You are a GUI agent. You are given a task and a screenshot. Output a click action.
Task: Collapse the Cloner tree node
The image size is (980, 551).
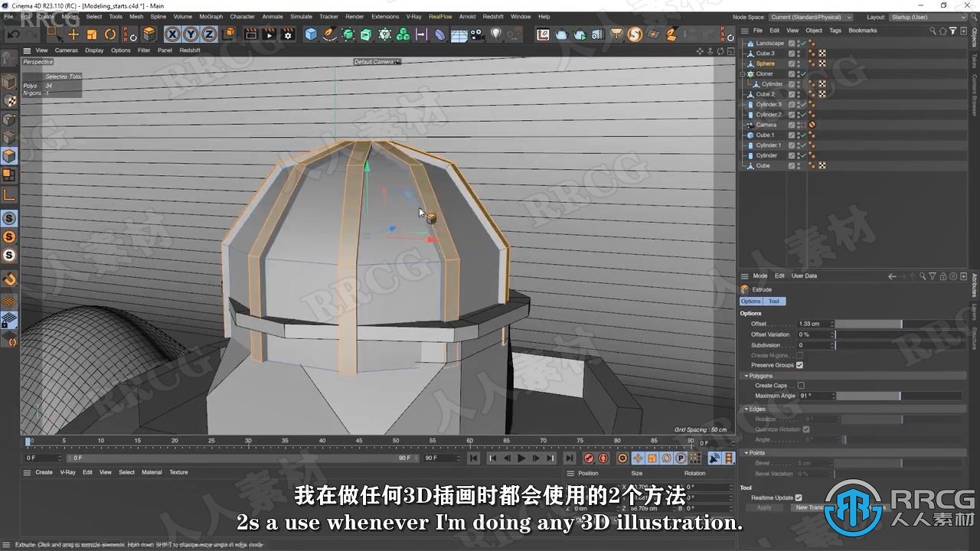(743, 74)
